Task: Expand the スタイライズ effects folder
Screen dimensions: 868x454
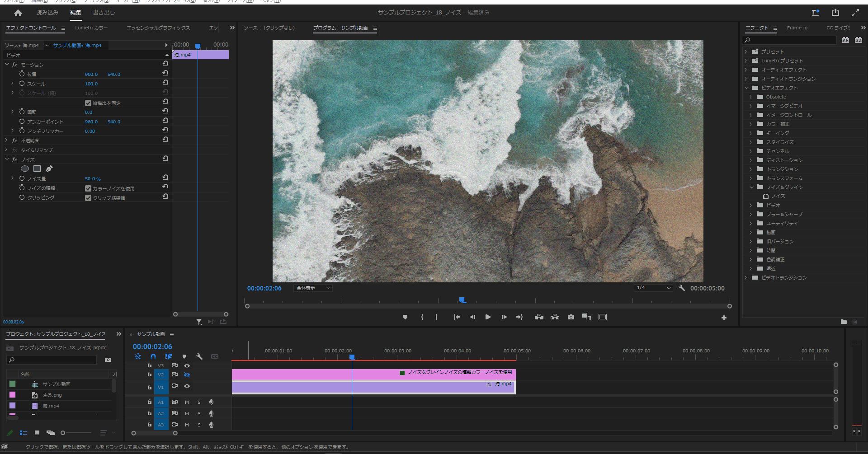Action: [751, 142]
